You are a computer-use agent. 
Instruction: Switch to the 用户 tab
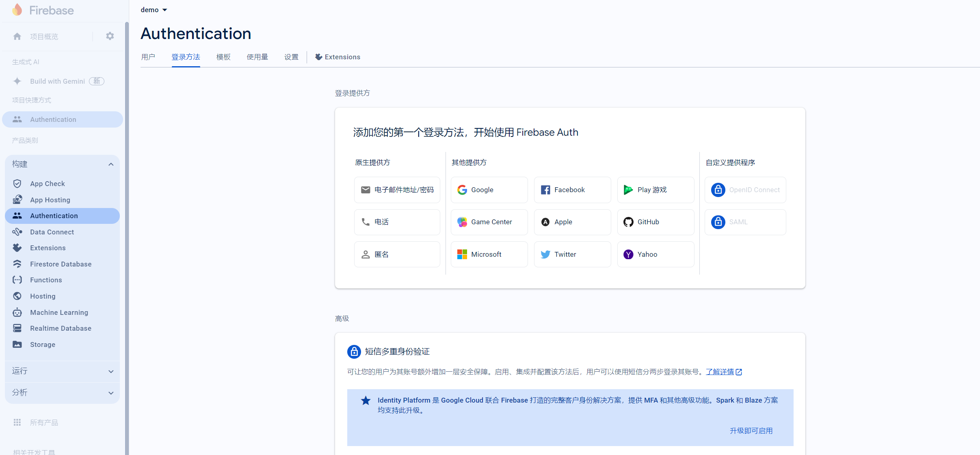click(x=148, y=57)
